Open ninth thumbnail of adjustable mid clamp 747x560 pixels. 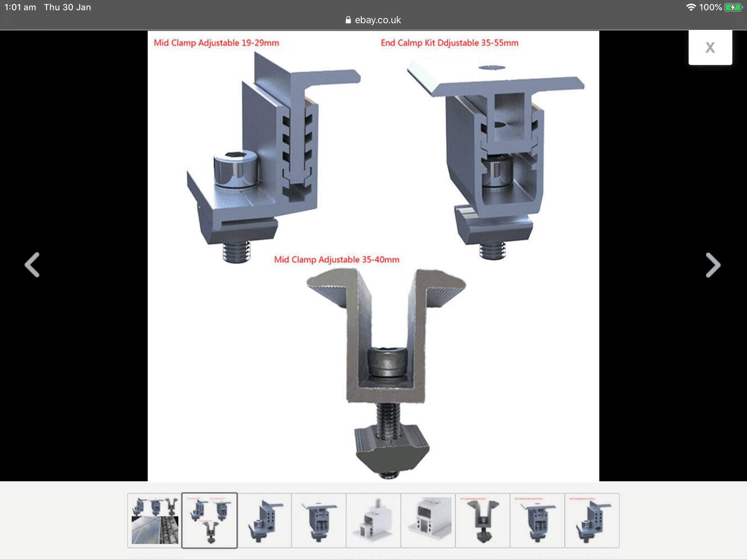coord(592,520)
